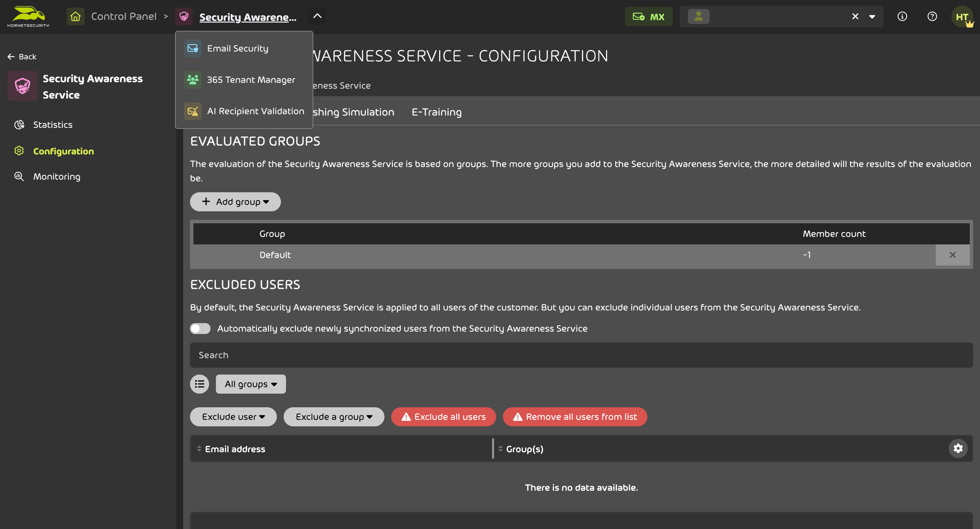Click the -1 member count cell
Image resolution: width=980 pixels, height=529 pixels.
(x=807, y=255)
